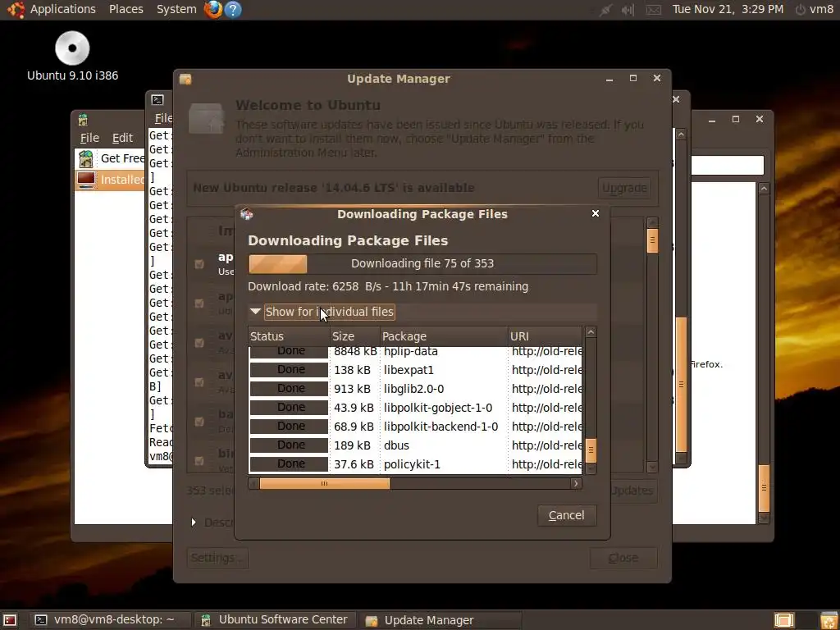Select the Installed Software monitor icon
The height and width of the screenshot is (630, 840).
(x=86, y=180)
